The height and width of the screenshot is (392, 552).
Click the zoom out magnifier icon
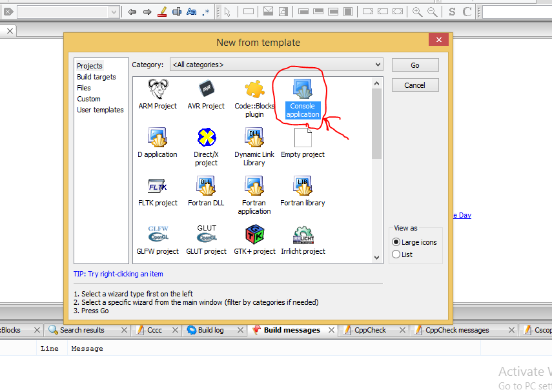coord(433,12)
